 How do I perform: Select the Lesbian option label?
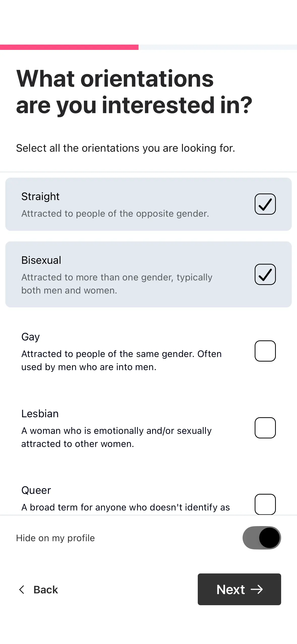(x=40, y=414)
